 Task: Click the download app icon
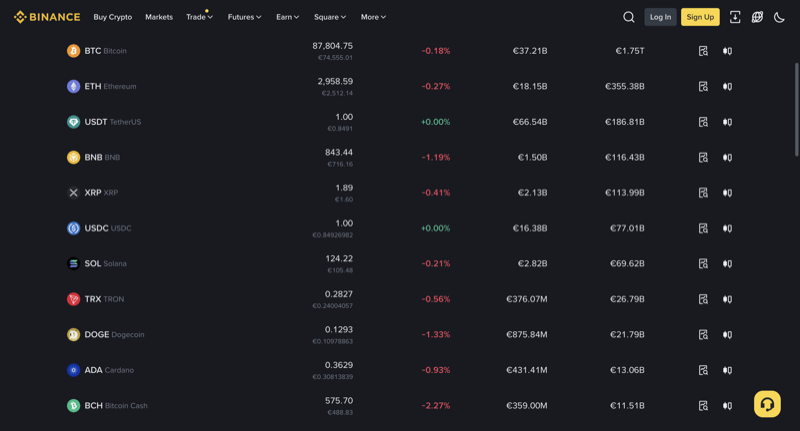pos(735,17)
